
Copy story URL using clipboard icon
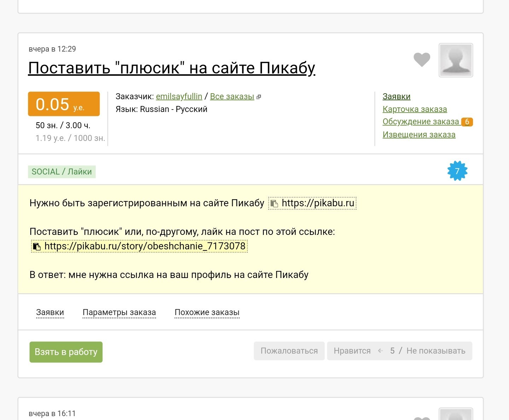[37, 246]
